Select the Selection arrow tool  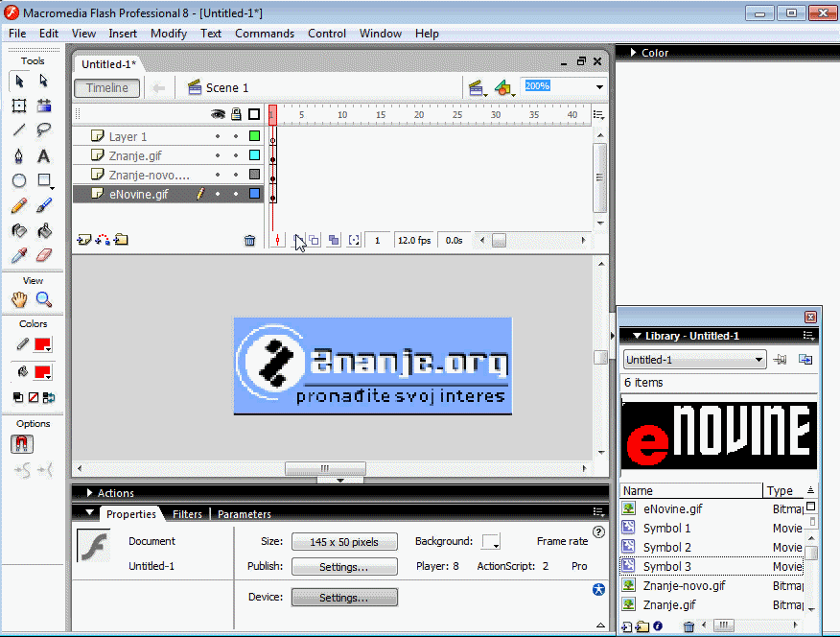20,81
